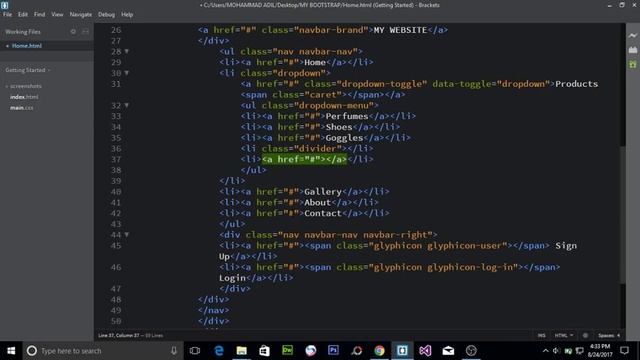Show hidden system tray icons
Screen dimensions: 640x360
point(545,351)
